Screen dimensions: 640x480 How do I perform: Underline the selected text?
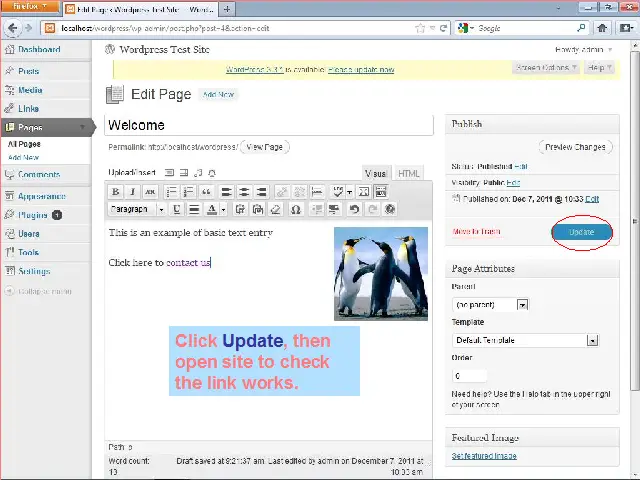(x=177, y=209)
